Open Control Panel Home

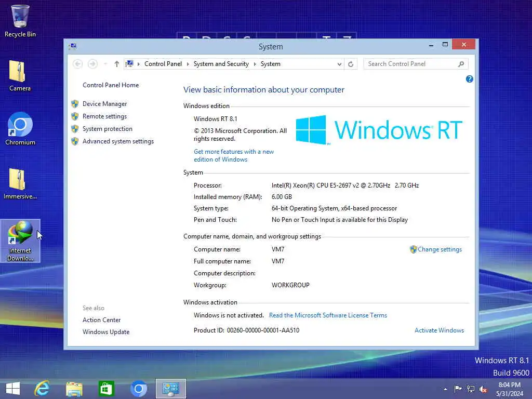pos(111,85)
